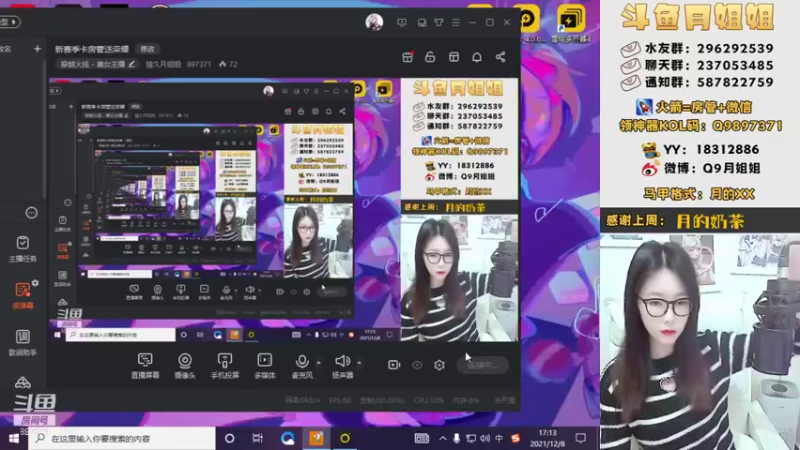Screen dimensions: 800x450
Task: Open the more options ellipsis circle
Action: point(32,213)
